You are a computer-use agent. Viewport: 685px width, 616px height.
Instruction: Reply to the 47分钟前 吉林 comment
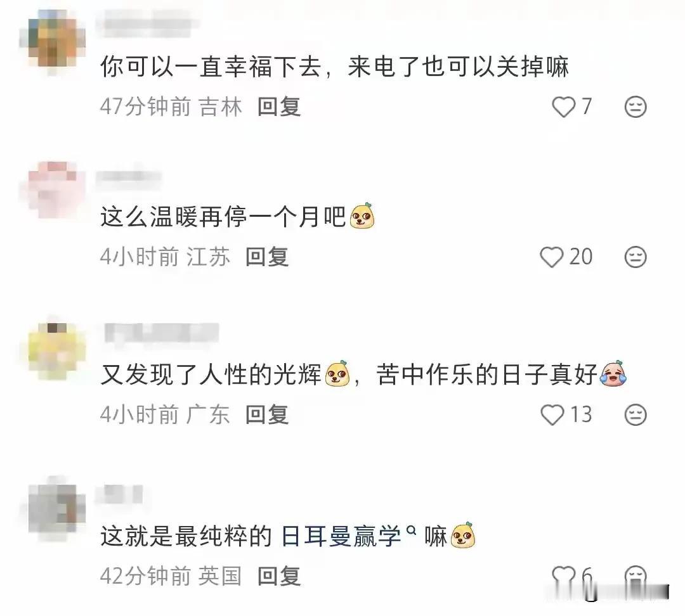point(278,107)
